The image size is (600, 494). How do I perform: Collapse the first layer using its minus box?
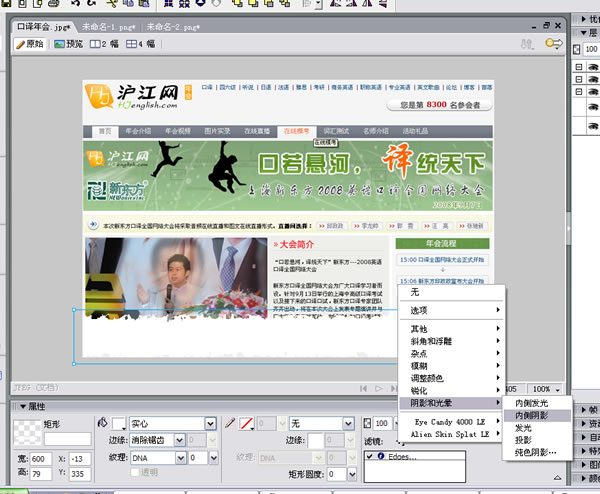click(x=579, y=67)
